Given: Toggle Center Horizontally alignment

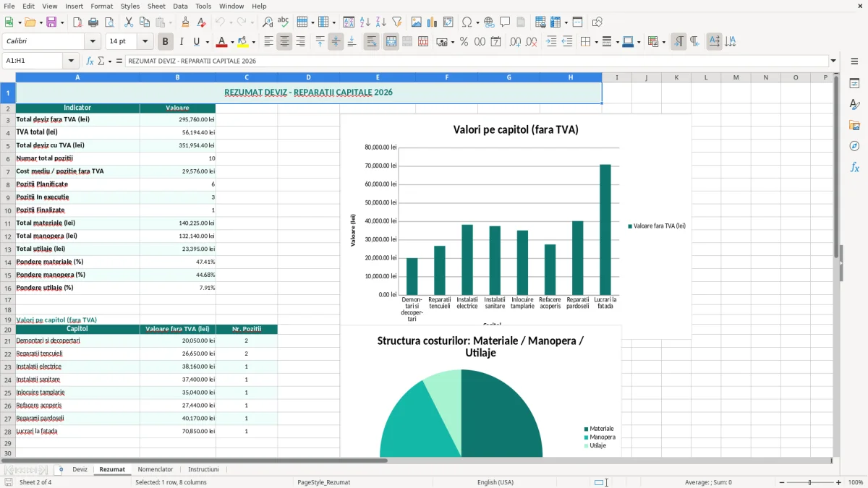Looking at the screenshot, I should (x=284, y=42).
